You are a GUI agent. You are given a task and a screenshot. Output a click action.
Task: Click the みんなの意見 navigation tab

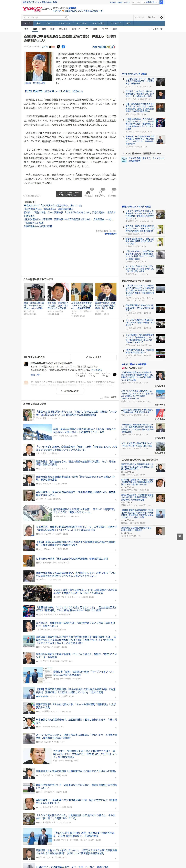coord(98,24)
